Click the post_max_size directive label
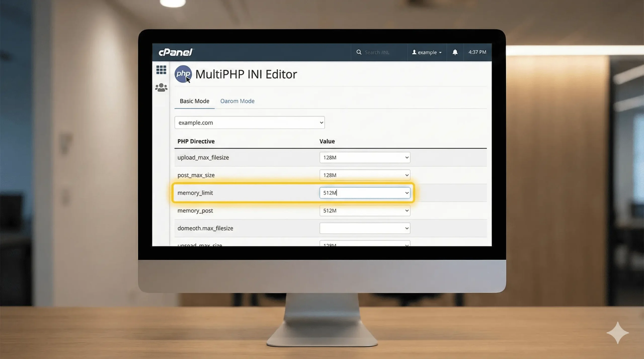The image size is (644, 359). [196, 175]
